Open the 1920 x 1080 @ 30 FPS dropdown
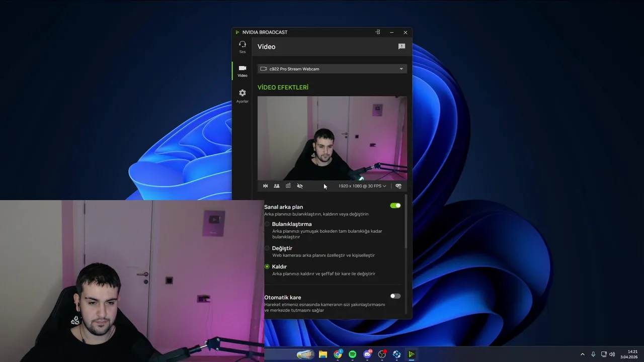This screenshot has width=644, height=362. click(362, 186)
